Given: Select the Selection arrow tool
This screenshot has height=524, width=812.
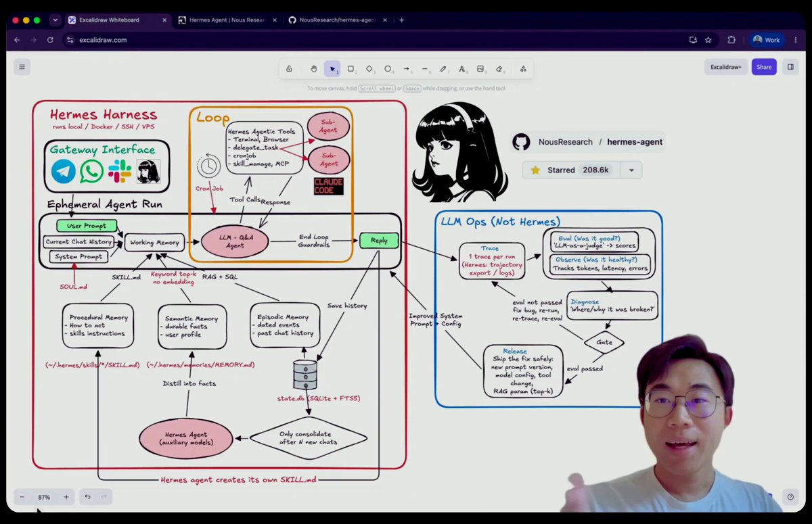Looking at the screenshot, I should click(x=332, y=68).
